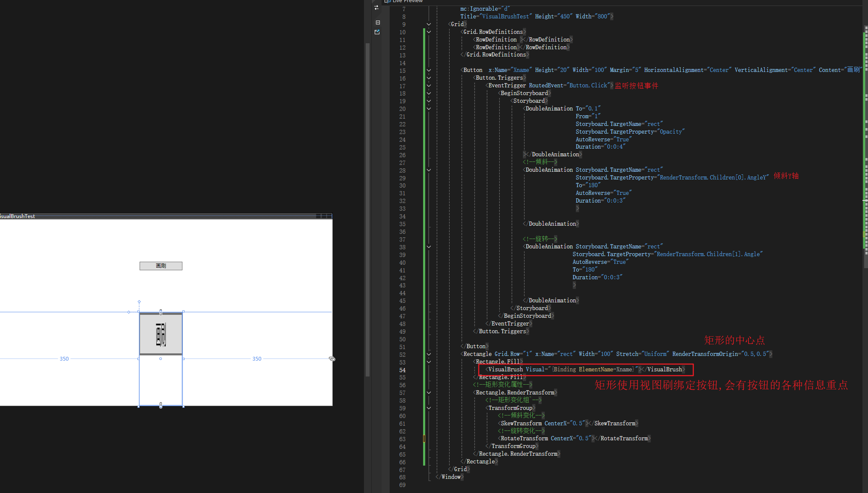
Task: Click RenderTransformOrigin="0.5,0.5" on line 52
Action: coord(721,354)
